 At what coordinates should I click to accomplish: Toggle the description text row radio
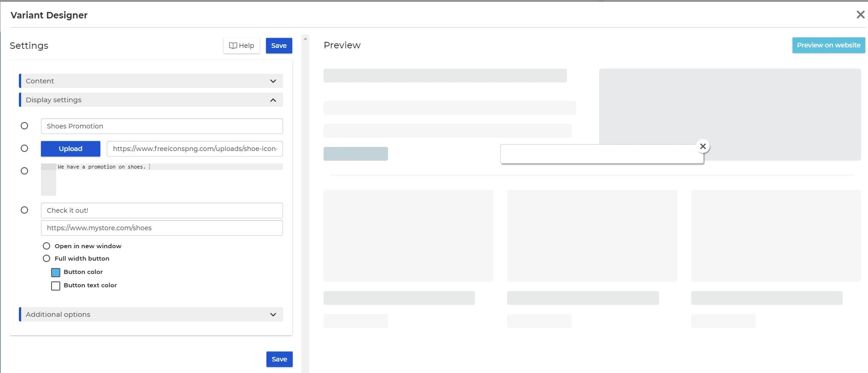click(x=24, y=171)
